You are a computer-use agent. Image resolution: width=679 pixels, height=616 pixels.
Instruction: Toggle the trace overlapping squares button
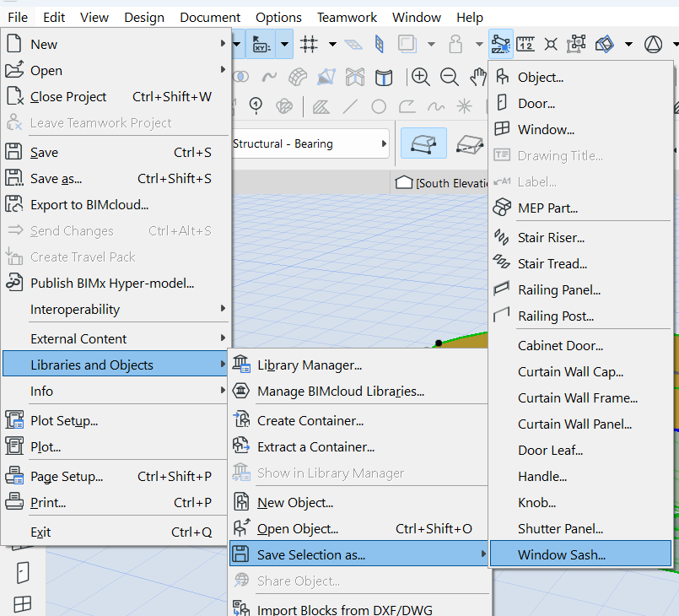[x=407, y=44]
